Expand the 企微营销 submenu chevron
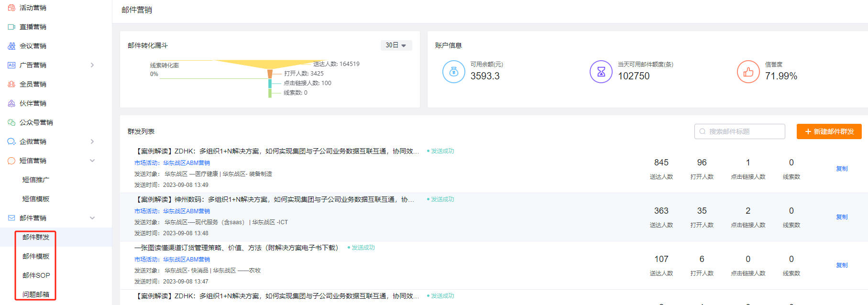The width and height of the screenshot is (868, 305). [92, 142]
